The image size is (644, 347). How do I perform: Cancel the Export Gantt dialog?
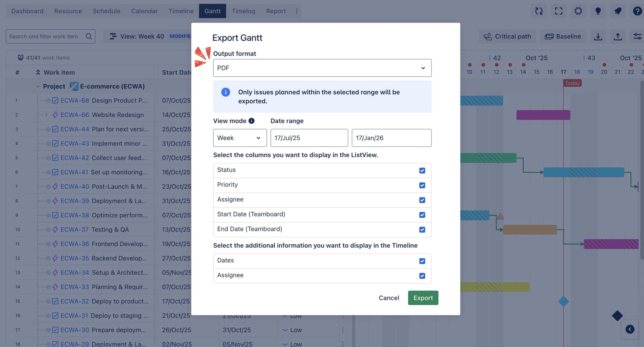(x=389, y=298)
